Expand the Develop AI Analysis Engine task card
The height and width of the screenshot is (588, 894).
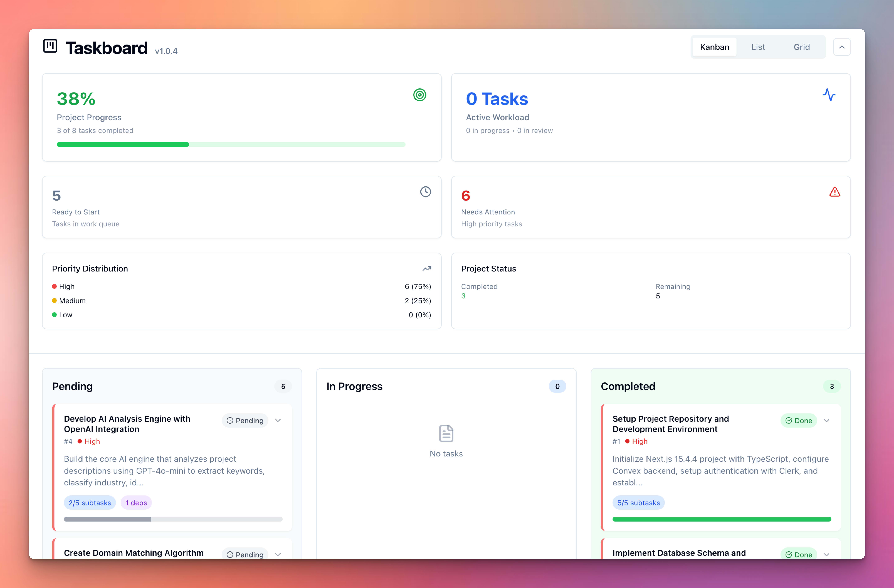(x=278, y=421)
